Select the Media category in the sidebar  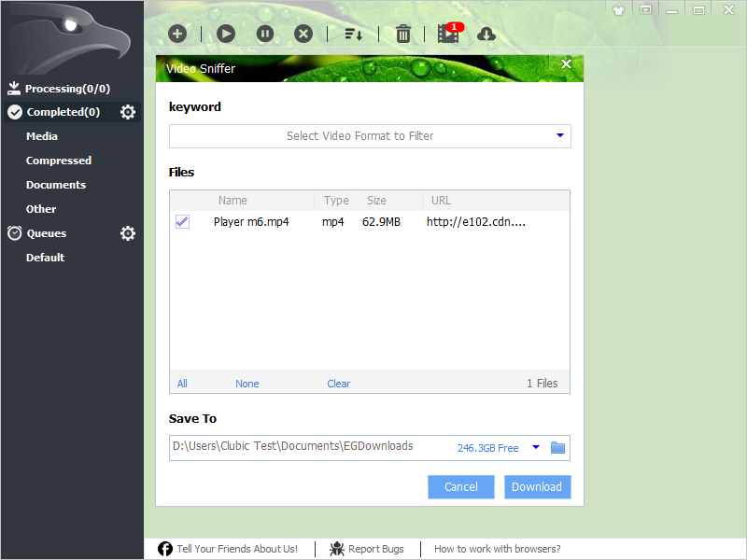pos(41,135)
